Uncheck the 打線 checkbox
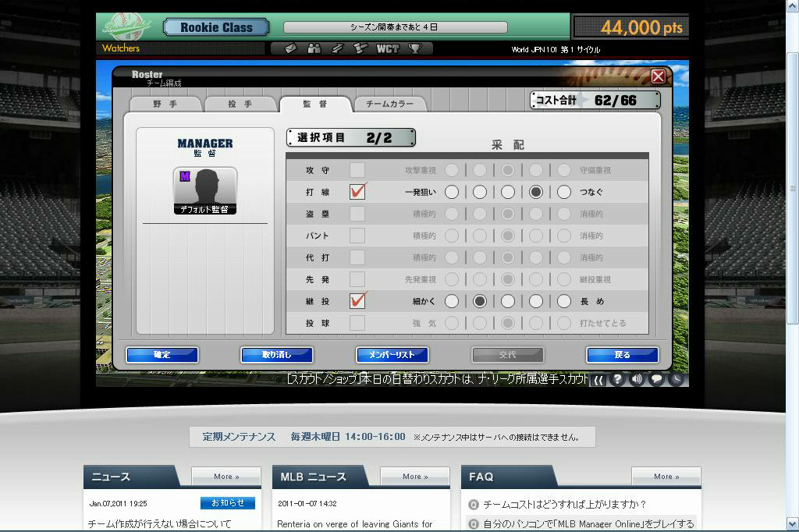The width and height of the screenshot is (799, 532). 357,191
